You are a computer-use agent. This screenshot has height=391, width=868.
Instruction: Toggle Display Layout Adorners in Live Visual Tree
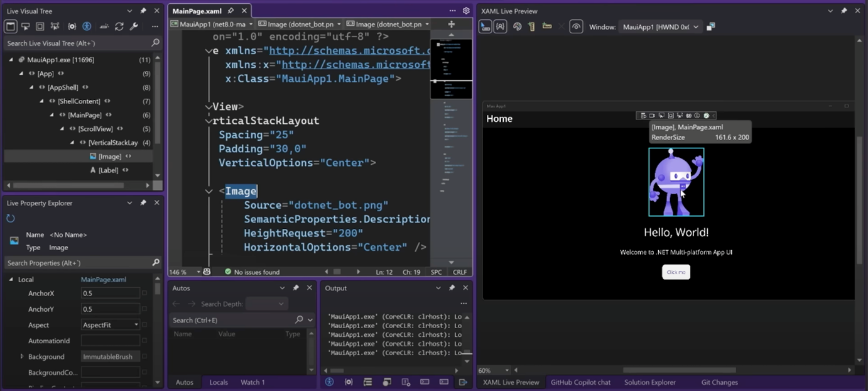click(x=40, y=26)
